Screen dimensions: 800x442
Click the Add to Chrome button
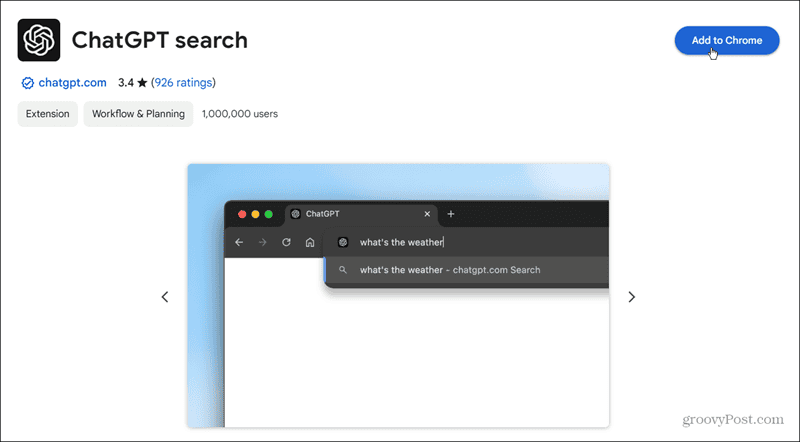click(727, 40)
